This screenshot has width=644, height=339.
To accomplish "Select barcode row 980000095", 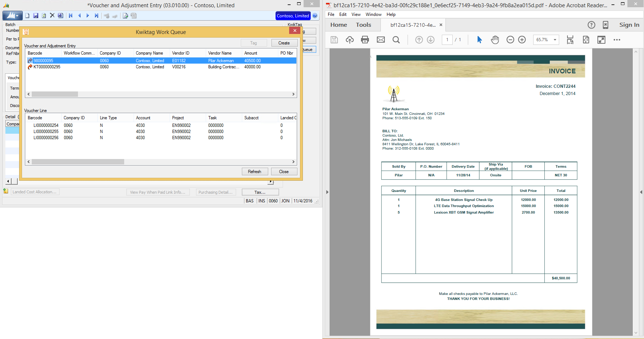I will pos(162,61).
